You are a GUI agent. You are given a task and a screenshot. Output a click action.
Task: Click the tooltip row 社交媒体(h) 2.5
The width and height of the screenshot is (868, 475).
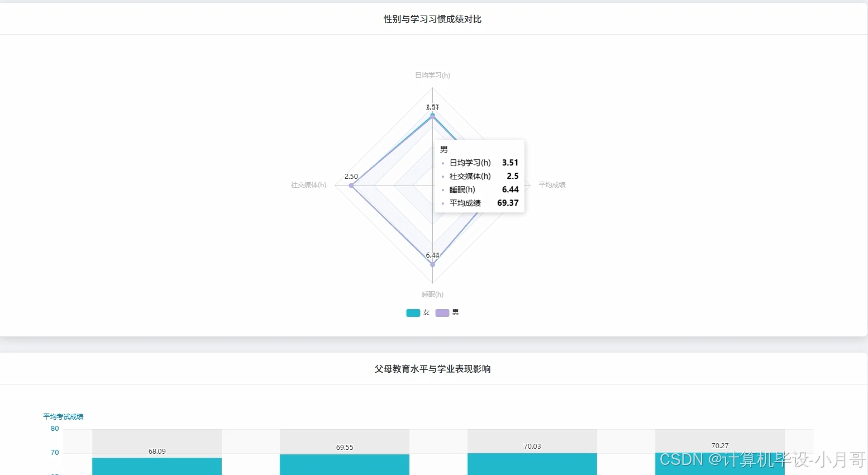pos(480,176)
